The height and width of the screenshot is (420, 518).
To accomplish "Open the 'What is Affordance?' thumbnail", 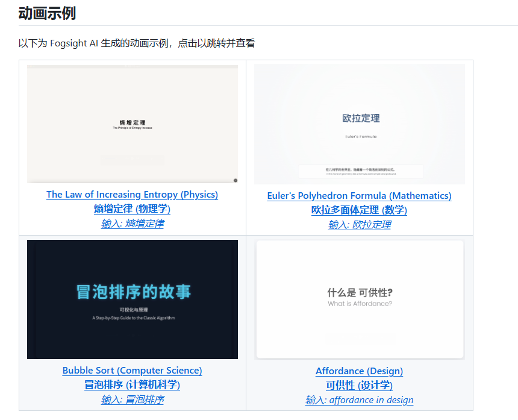I will coord(360,299).
